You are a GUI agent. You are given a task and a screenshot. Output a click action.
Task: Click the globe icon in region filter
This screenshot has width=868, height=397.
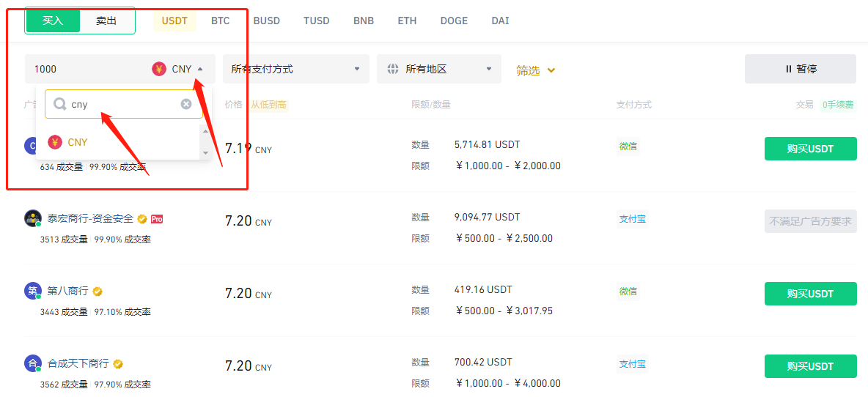tap(393, 69)
